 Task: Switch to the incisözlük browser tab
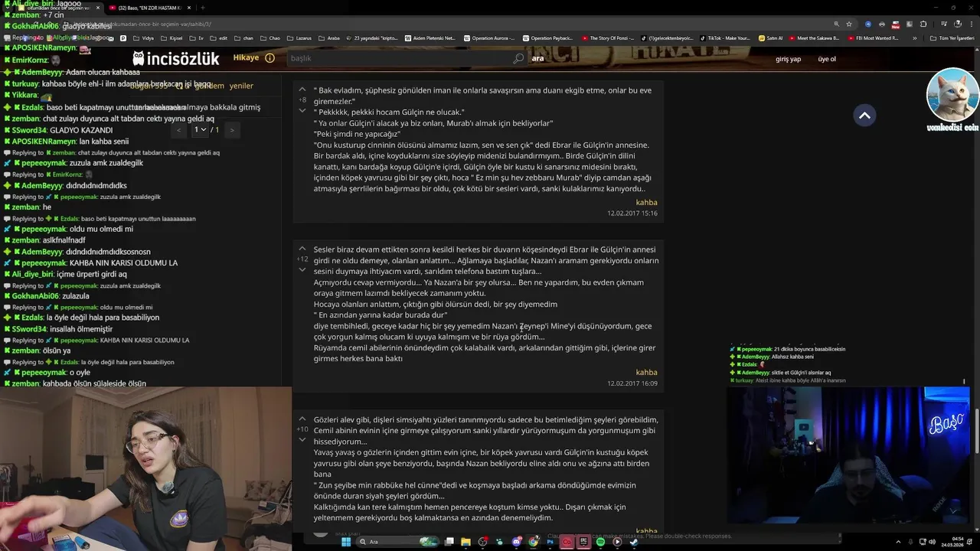(58, 8)
